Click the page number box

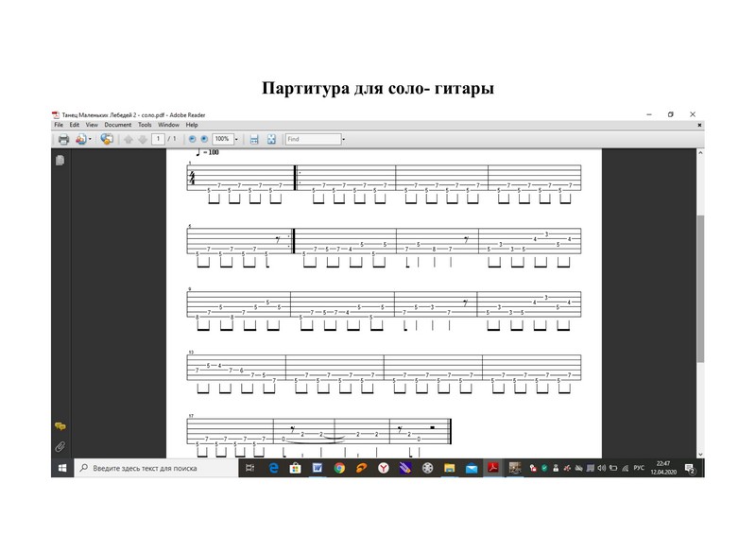tap(159, 139)
